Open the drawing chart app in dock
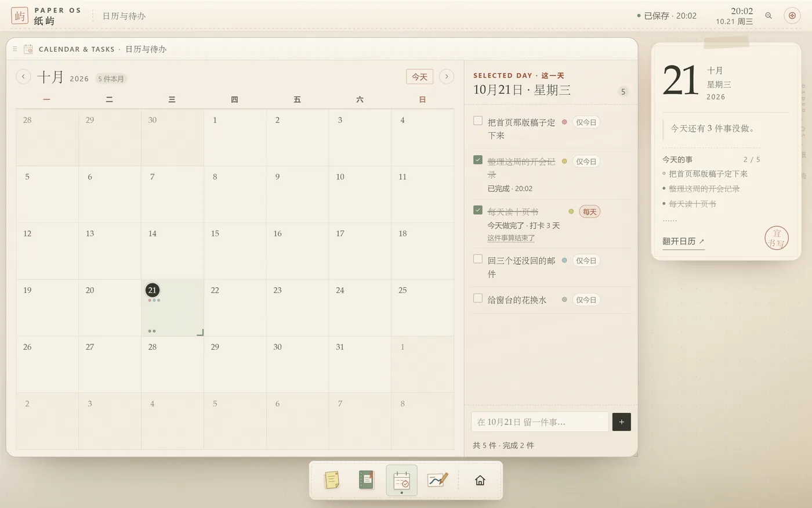 437,480
